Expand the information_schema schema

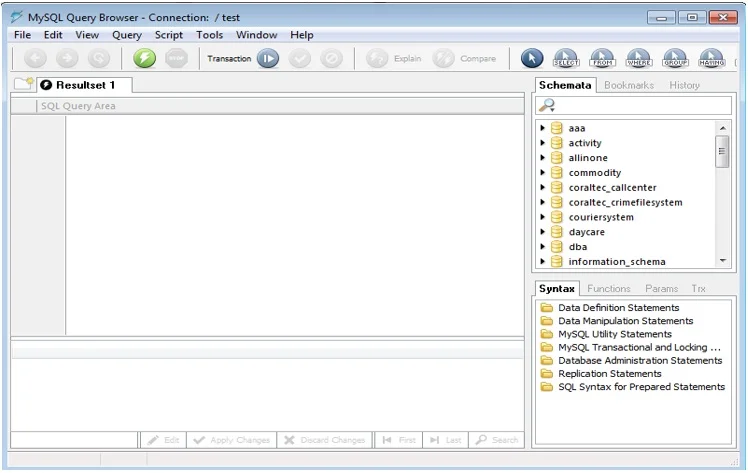[542, 261]
